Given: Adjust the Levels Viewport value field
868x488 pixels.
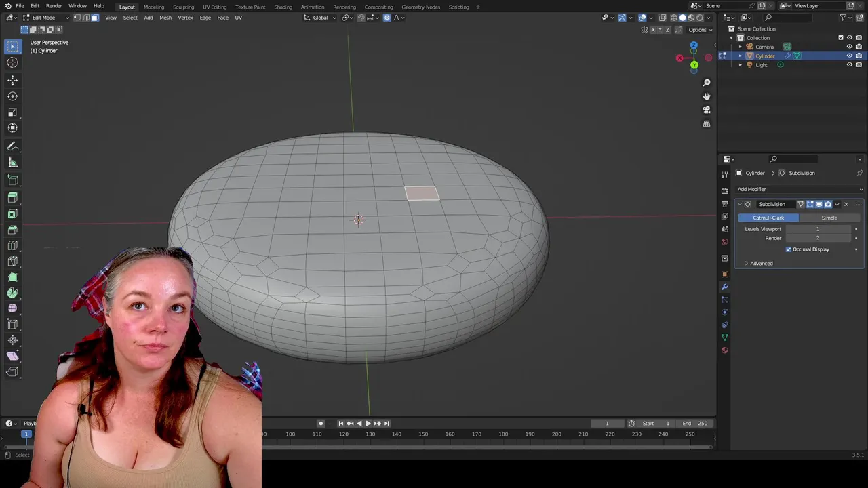Looking at the screenshot, I should click(817, 229).
